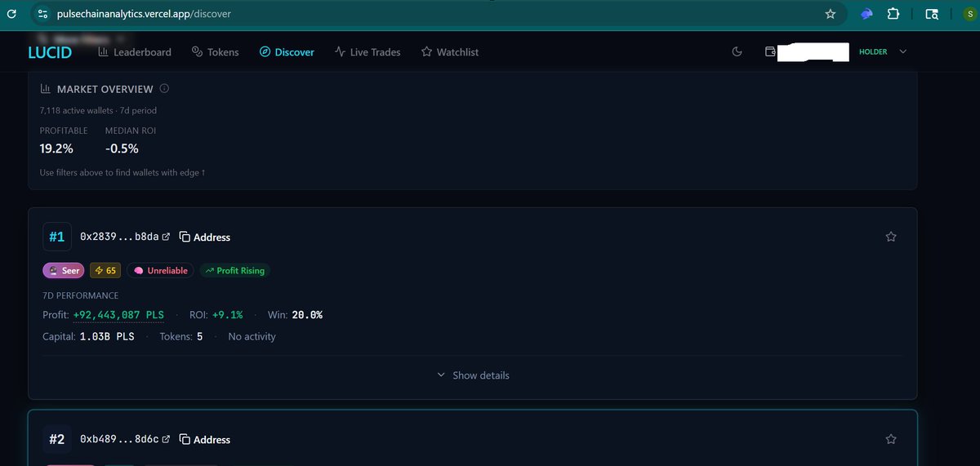Click the pulsechainanalytics address bar URL
The width and height of the screenshot is (980, 466).
click(145, 14)
